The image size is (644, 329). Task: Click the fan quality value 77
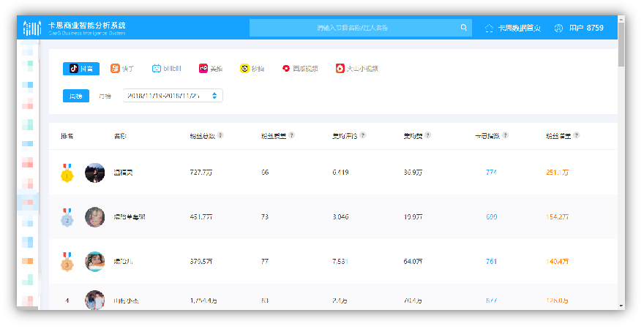tap(265, 262)
